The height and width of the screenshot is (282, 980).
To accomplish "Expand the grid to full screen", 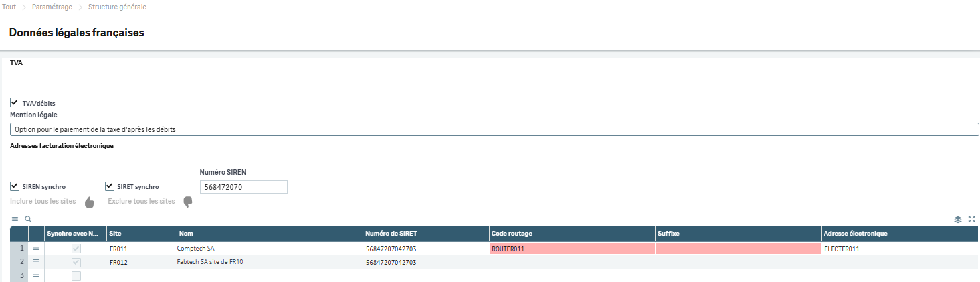I will coord(972,219).
